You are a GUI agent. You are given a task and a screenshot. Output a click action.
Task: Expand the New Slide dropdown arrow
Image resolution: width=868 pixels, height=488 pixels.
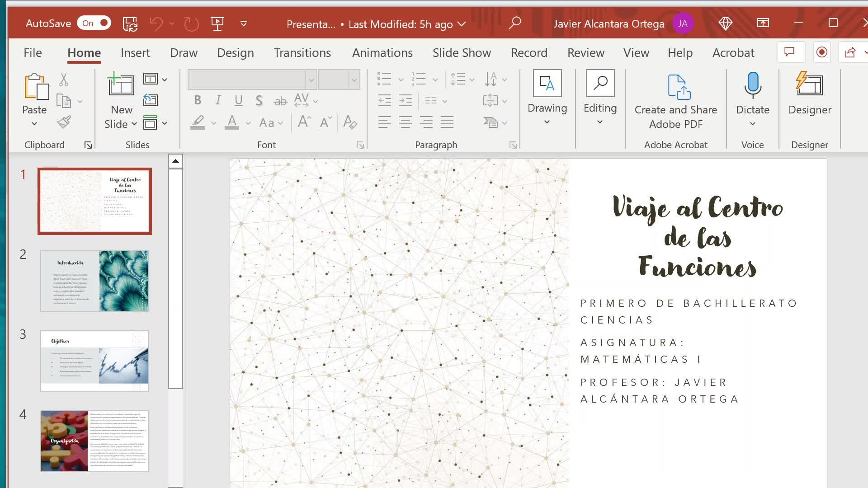pyautogui.click(x=134, y=124)
